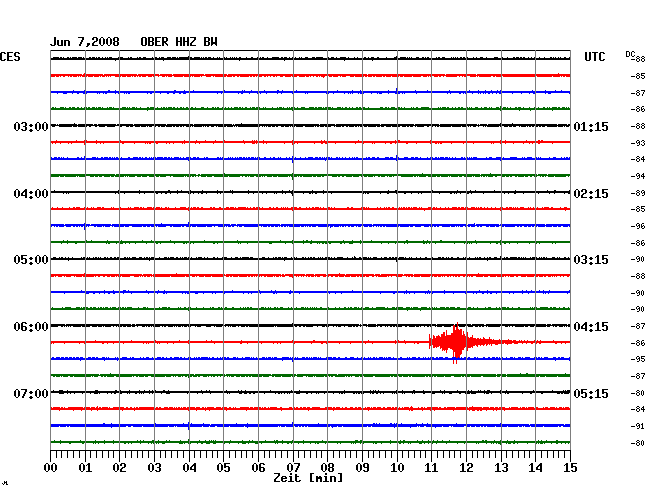Click the minute-axis tick label '02'
This screenshot has height=494, width=650.
point(119,468)
